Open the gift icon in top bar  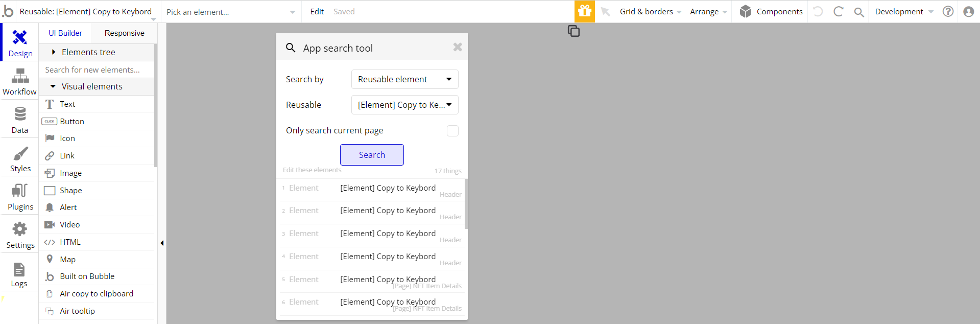click(585, 11)
